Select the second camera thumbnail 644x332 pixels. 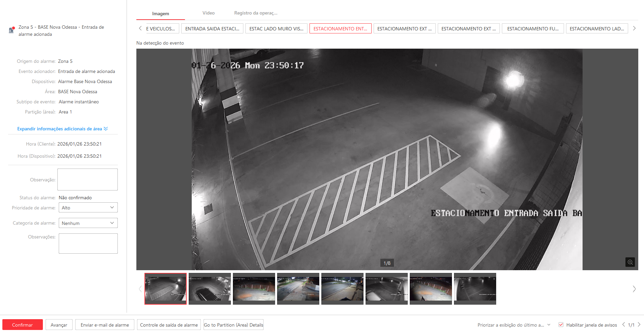[x=210, y=288]
